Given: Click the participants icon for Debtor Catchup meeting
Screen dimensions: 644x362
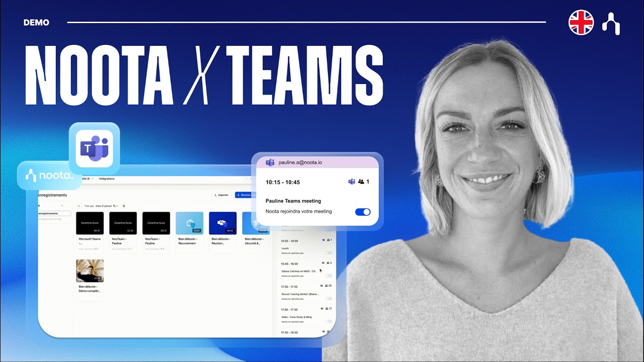Looking at the screenshot, I should click(328, 263).
